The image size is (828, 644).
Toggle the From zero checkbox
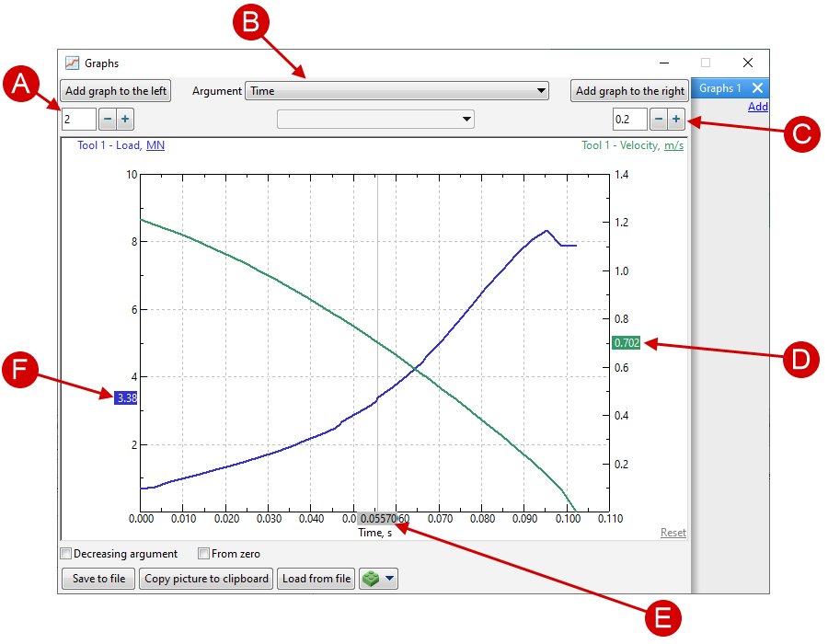click(x=204, y=554)
